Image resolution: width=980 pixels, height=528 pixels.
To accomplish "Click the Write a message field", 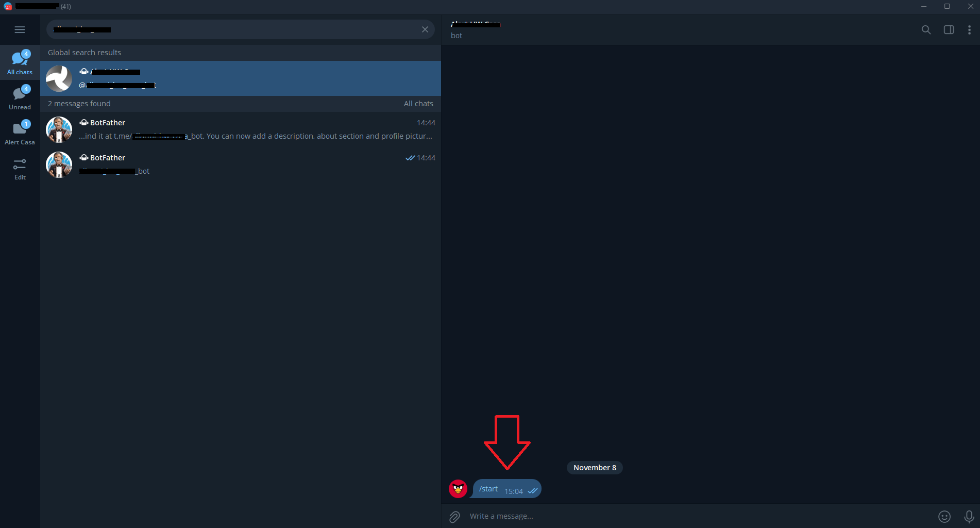I will (x=696, y=516).
